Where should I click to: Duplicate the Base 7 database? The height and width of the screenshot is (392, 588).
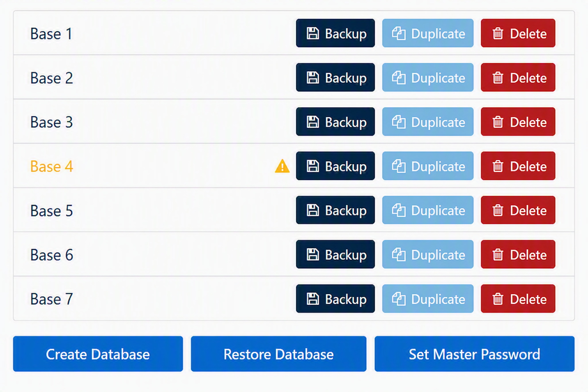tap(428, 299)
